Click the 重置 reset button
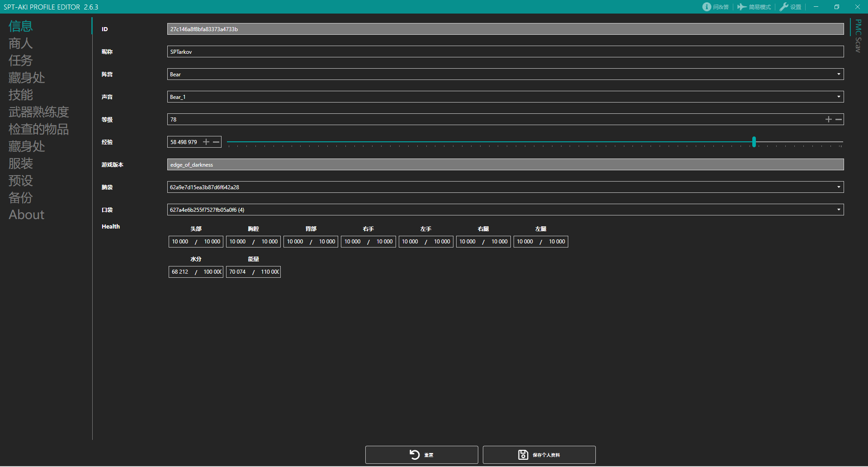This screenshot has width=868, height=467. pos(421,455)
